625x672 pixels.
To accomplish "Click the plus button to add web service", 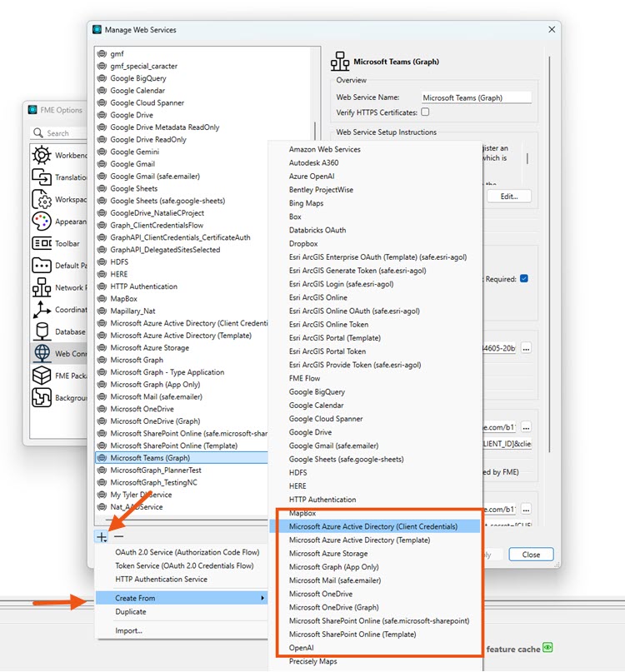I will [x=101, y=537].
